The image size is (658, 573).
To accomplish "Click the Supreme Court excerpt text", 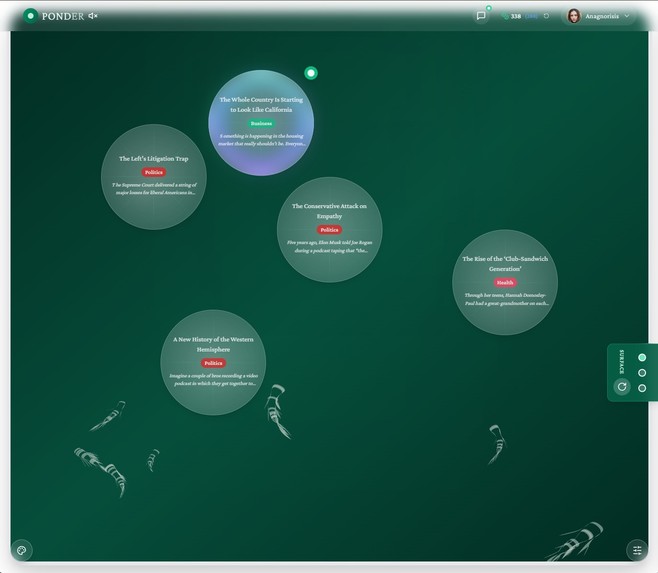I will click(155, 188).
